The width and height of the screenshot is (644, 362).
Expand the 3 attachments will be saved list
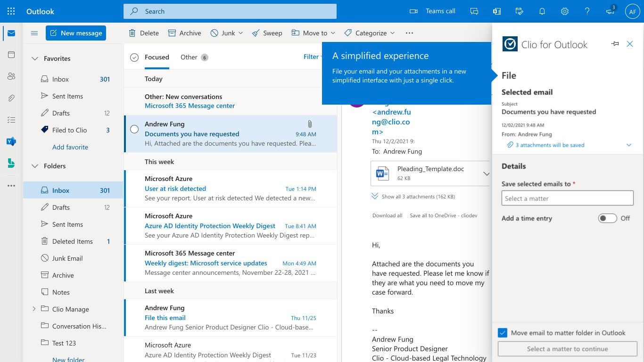[629, 145]
